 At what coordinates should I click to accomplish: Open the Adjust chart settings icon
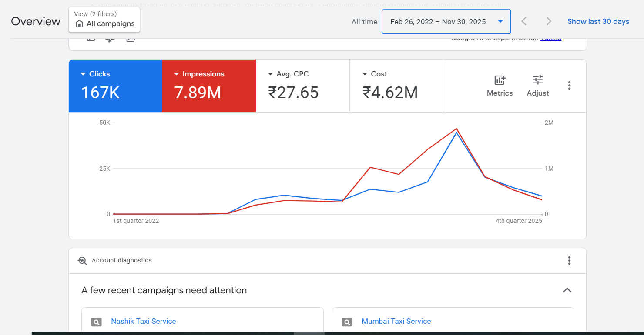(x=538, y=80)
